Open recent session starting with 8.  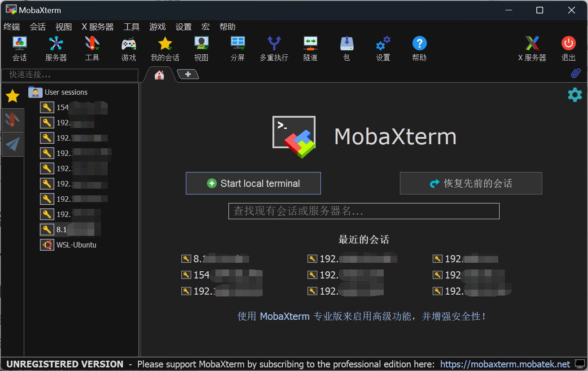215,259
